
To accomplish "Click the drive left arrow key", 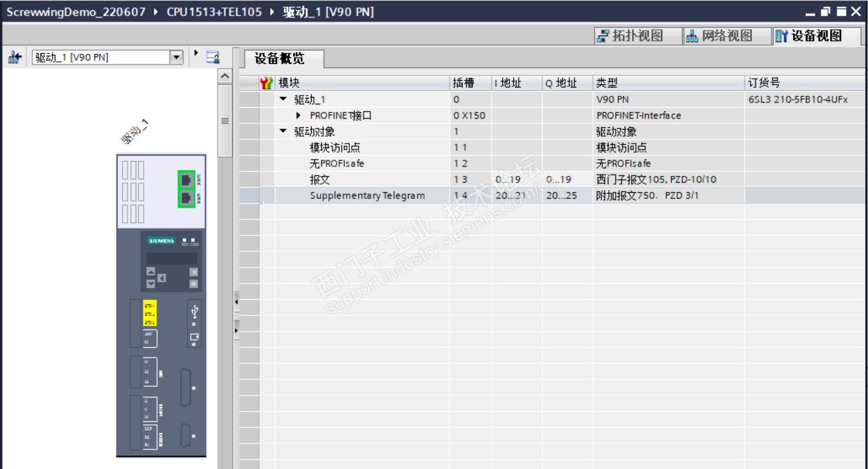I will 162,278.
